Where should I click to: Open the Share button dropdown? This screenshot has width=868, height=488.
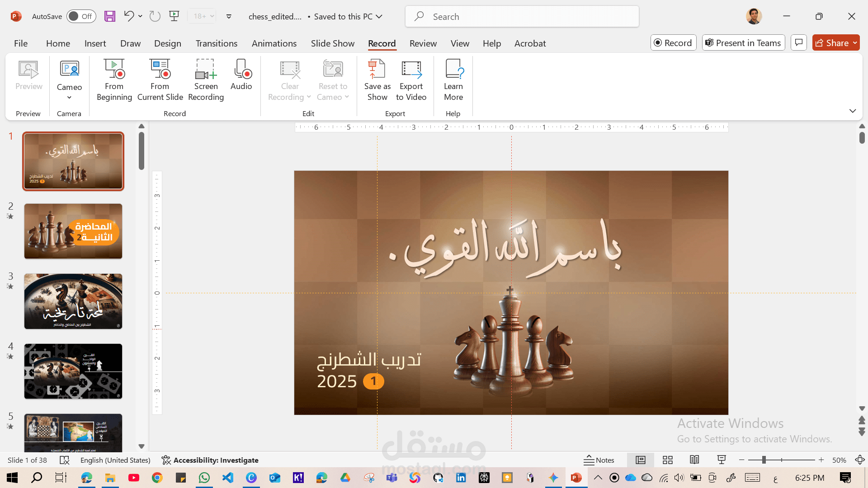coord(855,43)
